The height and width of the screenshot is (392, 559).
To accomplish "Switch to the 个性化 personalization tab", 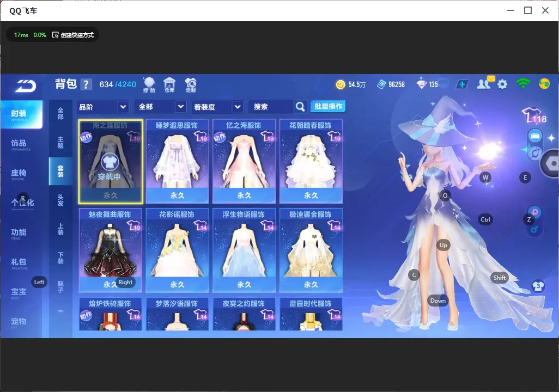I will pos(22,203).
